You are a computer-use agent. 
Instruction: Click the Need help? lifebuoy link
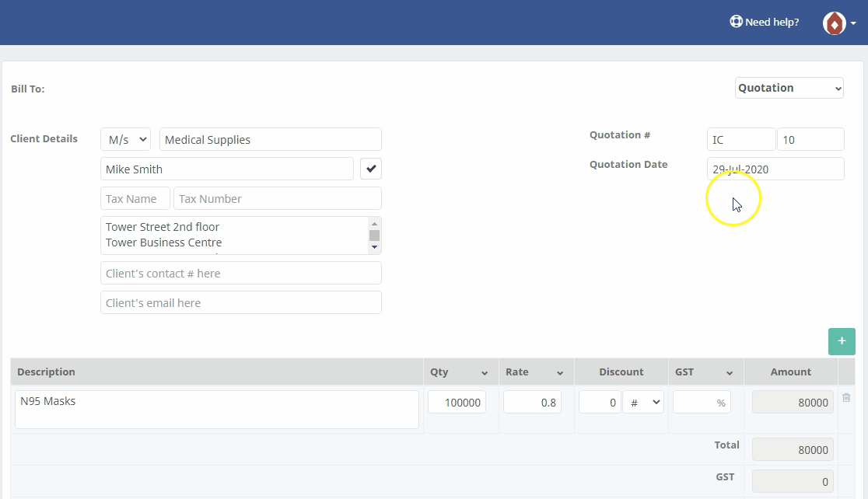tap(764, 22)
